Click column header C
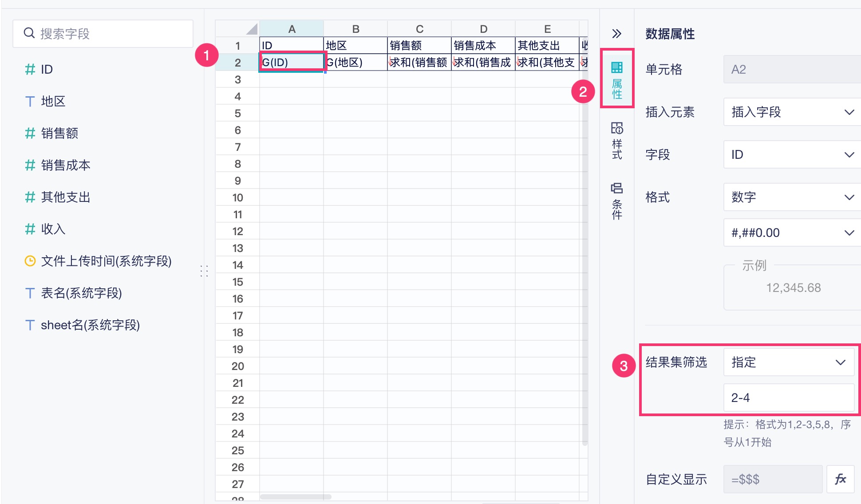 point(419,29)
